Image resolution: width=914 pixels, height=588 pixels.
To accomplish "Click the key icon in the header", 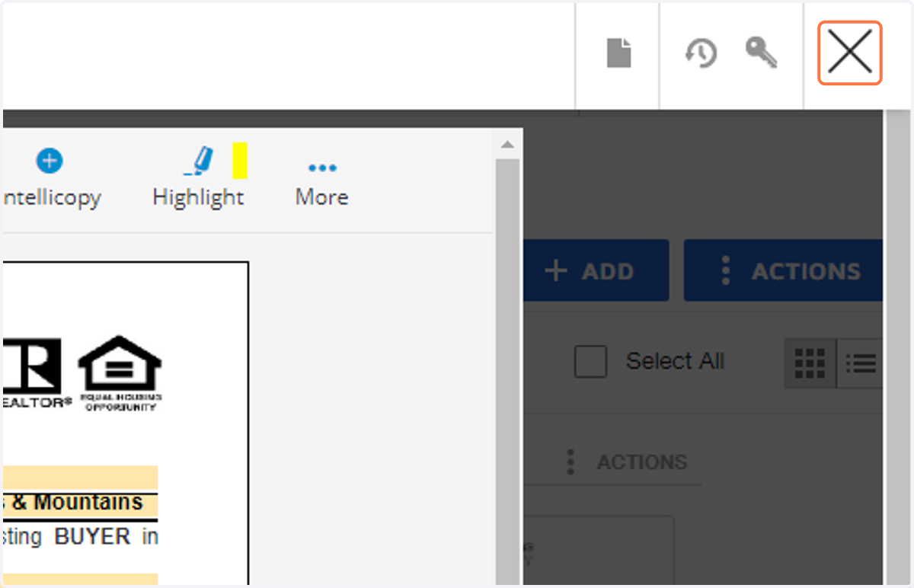I will pyautogui.click(x=761, y=53).
